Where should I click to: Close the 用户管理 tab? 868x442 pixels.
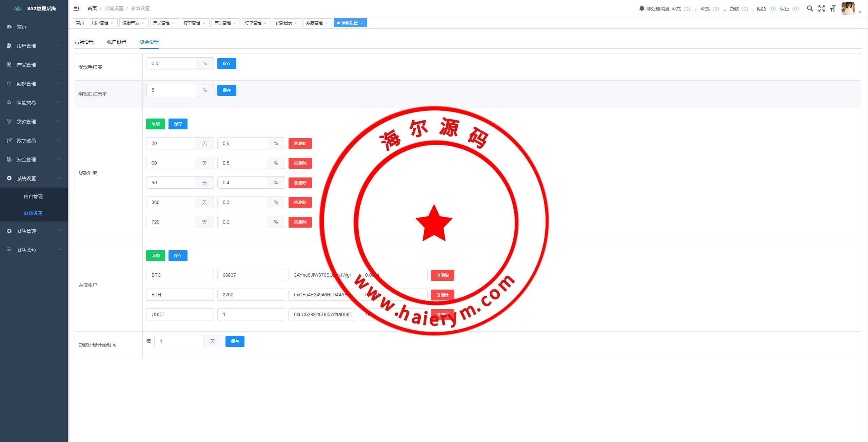click(x=112, y=23)
